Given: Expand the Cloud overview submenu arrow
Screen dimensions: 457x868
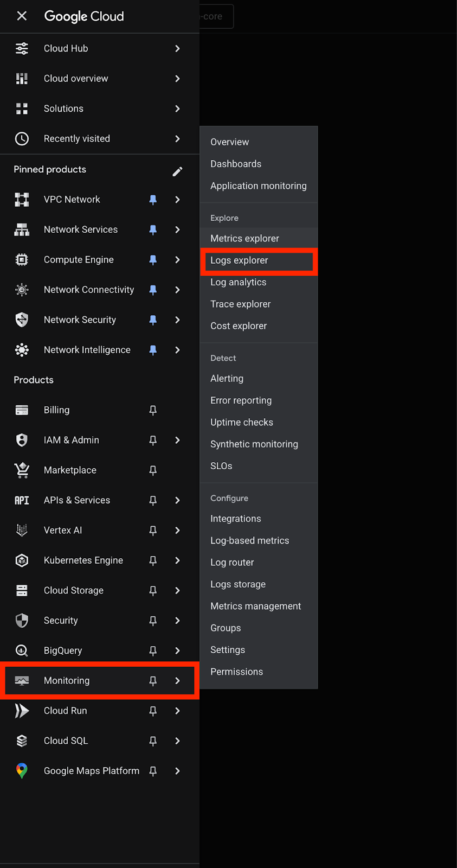Looking at the screenshot, I should [177, 79].
